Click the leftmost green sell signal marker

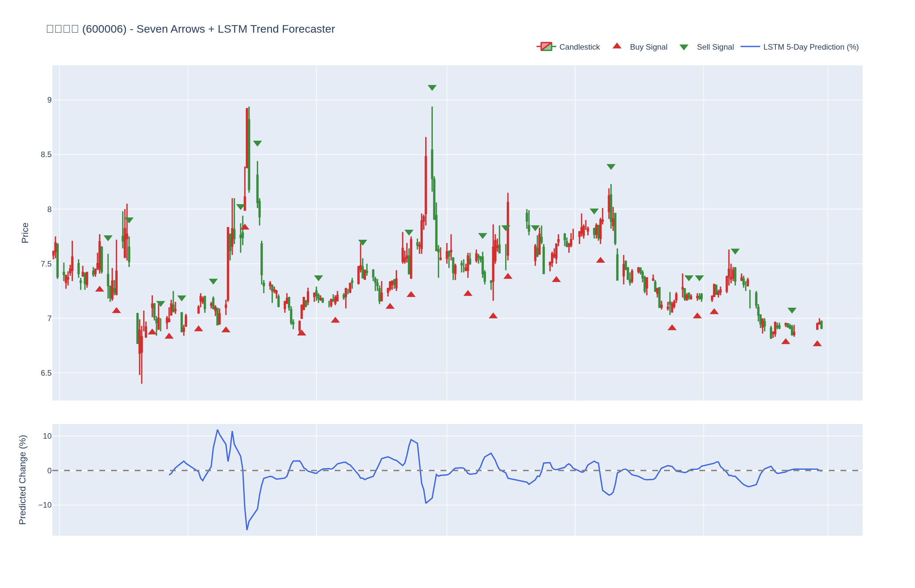[x=108, y=238]
